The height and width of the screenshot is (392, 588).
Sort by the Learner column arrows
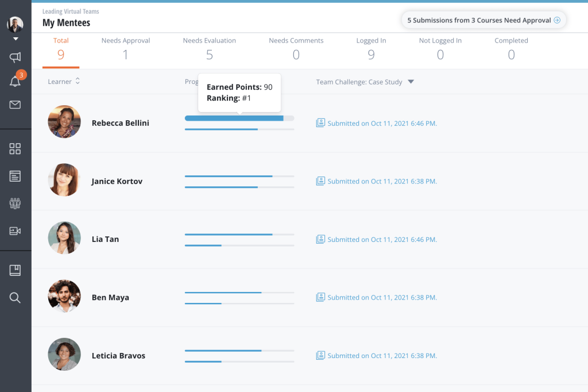pos(78,81)
